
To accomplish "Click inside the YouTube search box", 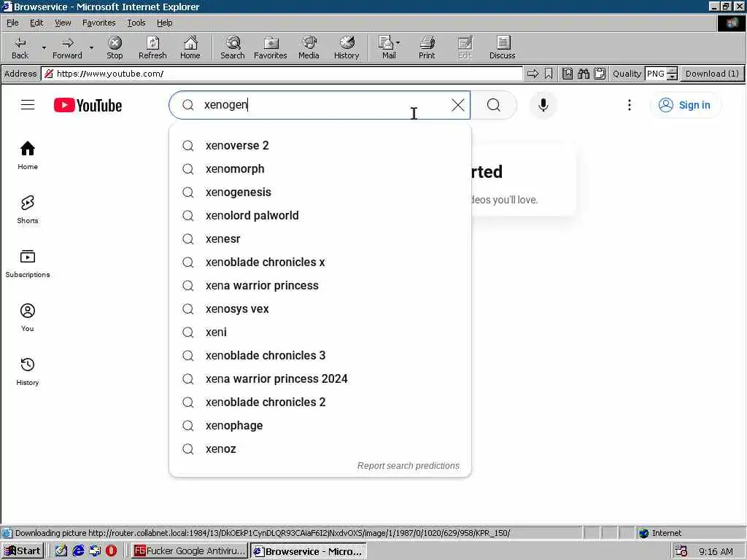I will coord(320,105).
